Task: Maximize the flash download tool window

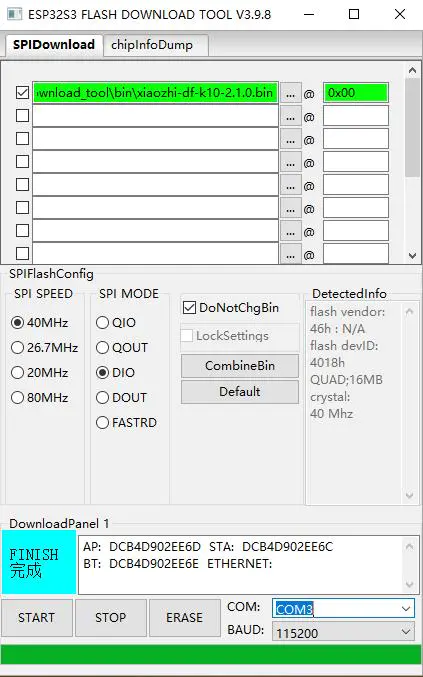Action: (354, 14)
